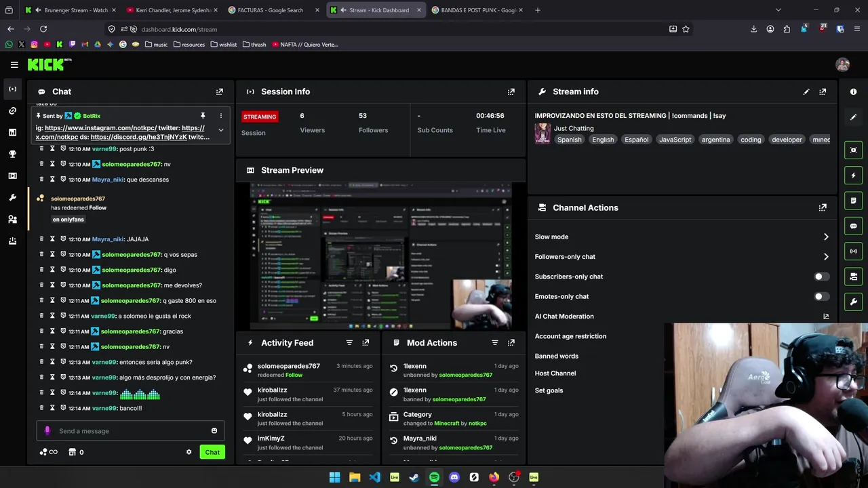The width and height of the screenshot is (868, 488).
Task: Open the Kick hamburger menu
Action: point(14,64)
